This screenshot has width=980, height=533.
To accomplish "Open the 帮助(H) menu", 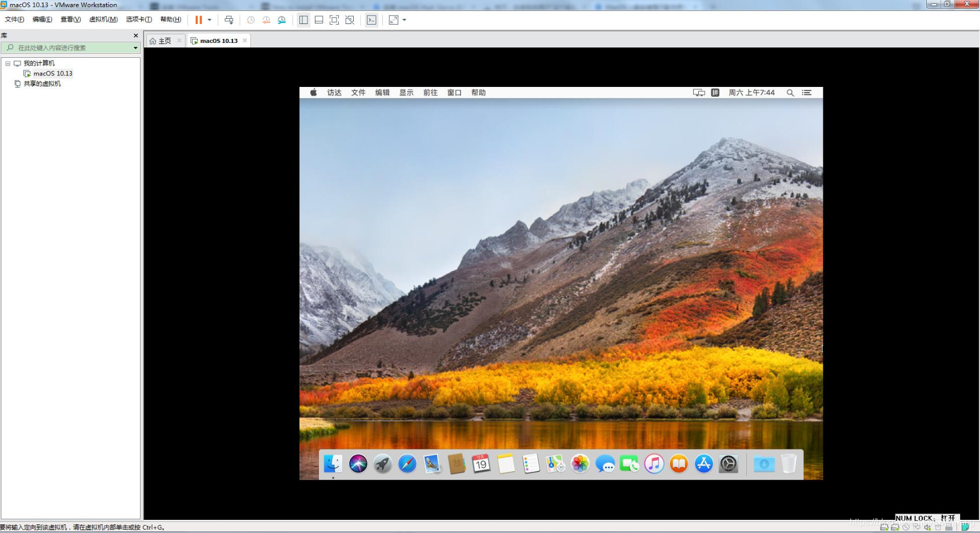I will (170, 19).
